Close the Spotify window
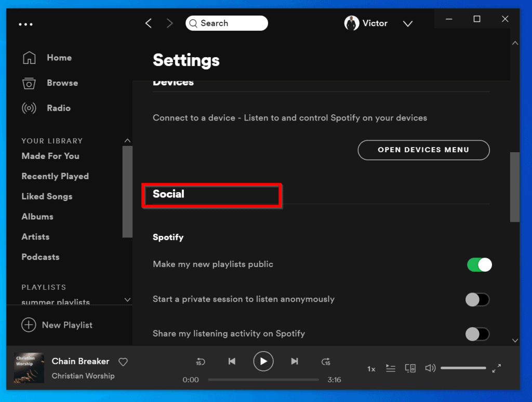This screenshot has height=402, width=532. click(505, 19)
